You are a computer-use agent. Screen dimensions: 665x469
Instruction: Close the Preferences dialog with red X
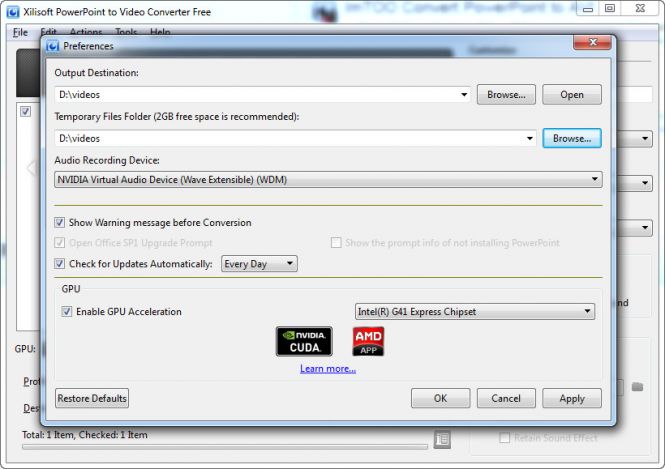(592, 42)
